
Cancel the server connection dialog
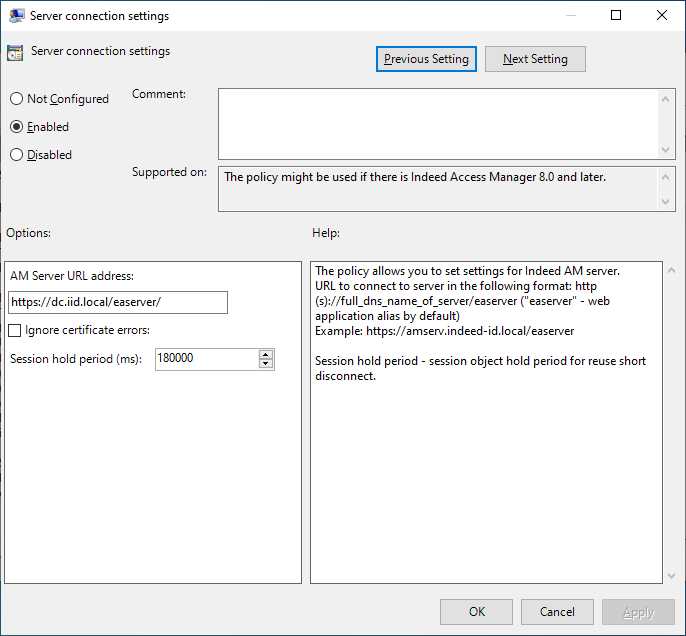tap(557, 612)
